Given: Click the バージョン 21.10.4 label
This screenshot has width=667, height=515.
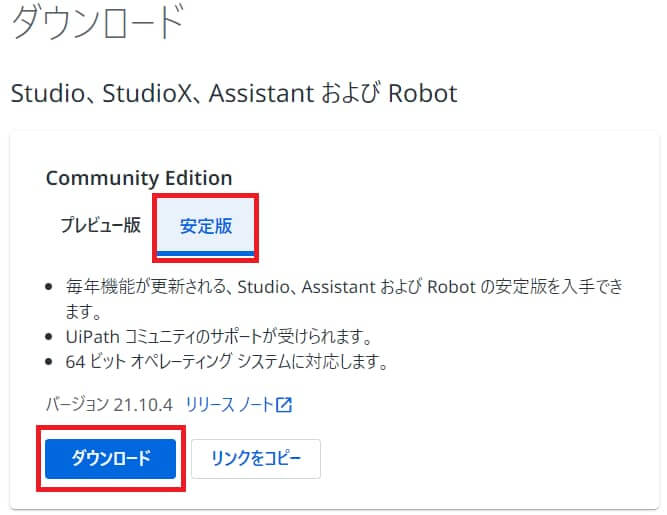Looking at the screenshot, I should pyautogui.click(x=109, y=404).
